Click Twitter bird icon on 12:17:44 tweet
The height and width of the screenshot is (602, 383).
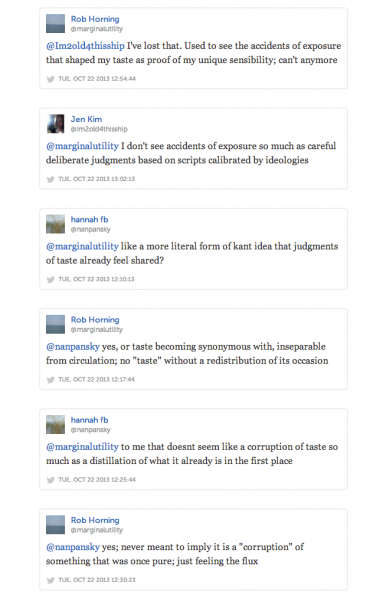[x=50, y=380]
